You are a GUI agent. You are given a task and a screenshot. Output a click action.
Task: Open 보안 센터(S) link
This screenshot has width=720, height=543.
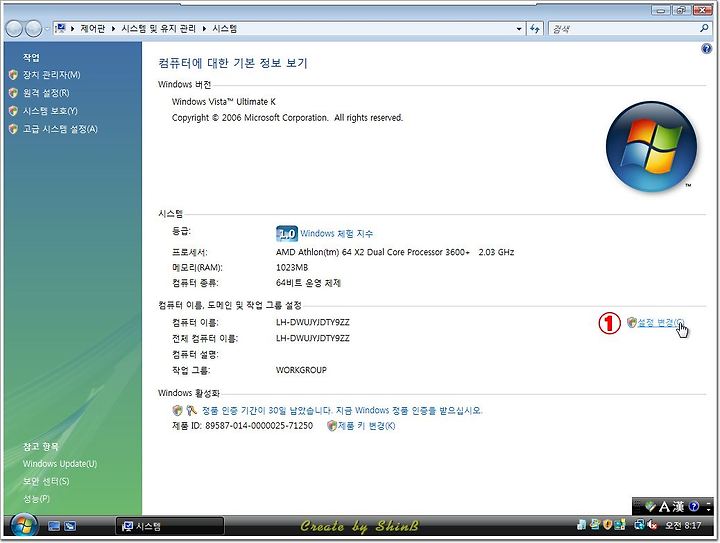46,481
